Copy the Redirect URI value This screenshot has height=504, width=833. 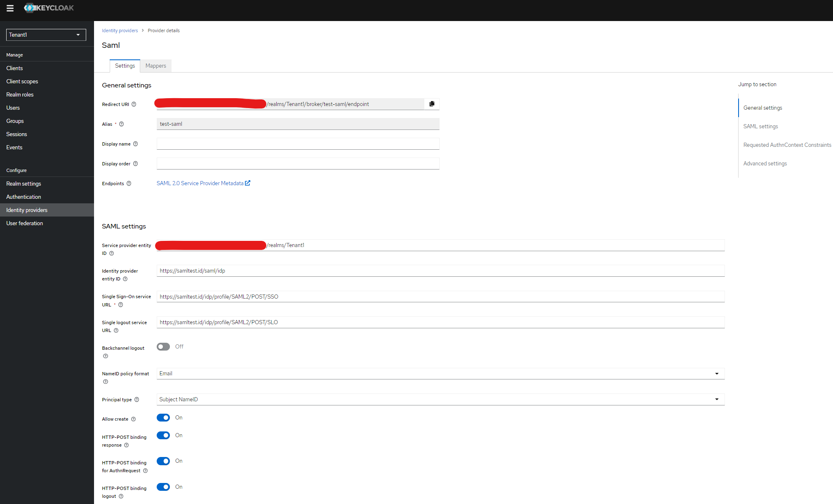(431, 104)
